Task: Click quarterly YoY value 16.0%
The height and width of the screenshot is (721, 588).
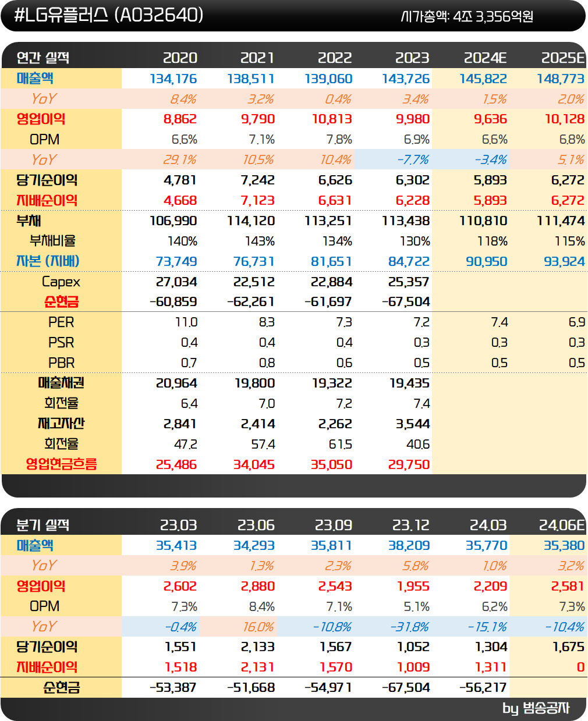Action: [258, 627]
